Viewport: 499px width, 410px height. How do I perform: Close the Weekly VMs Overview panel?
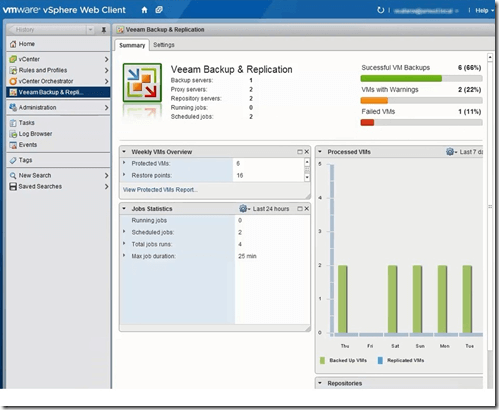(x=307, y=152)
